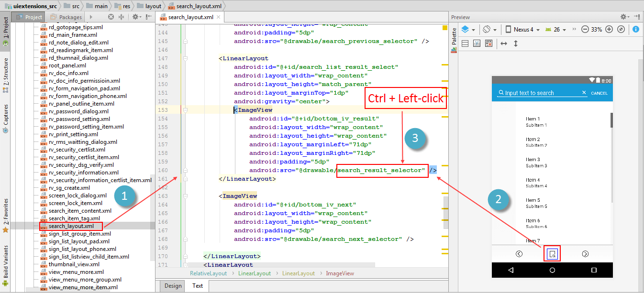
Task: Toggle horizontal expand width icon
Action: tap(503, 43)
